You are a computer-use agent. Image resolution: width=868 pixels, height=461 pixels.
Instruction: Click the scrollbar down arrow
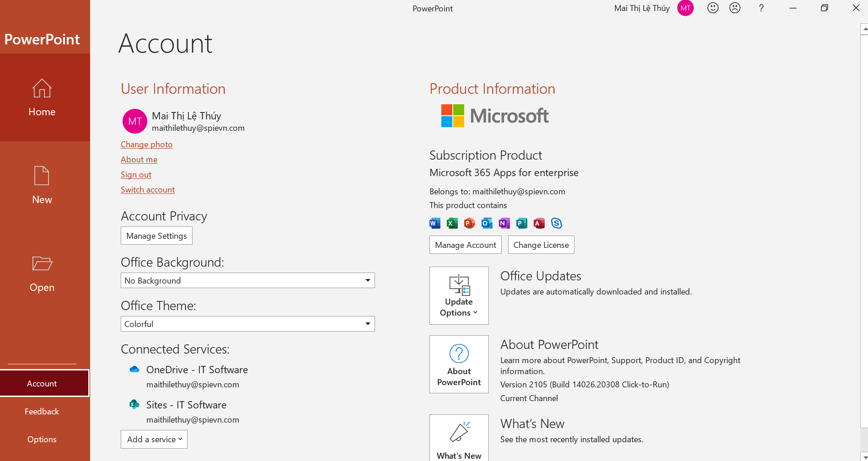(x=864, y=456)
